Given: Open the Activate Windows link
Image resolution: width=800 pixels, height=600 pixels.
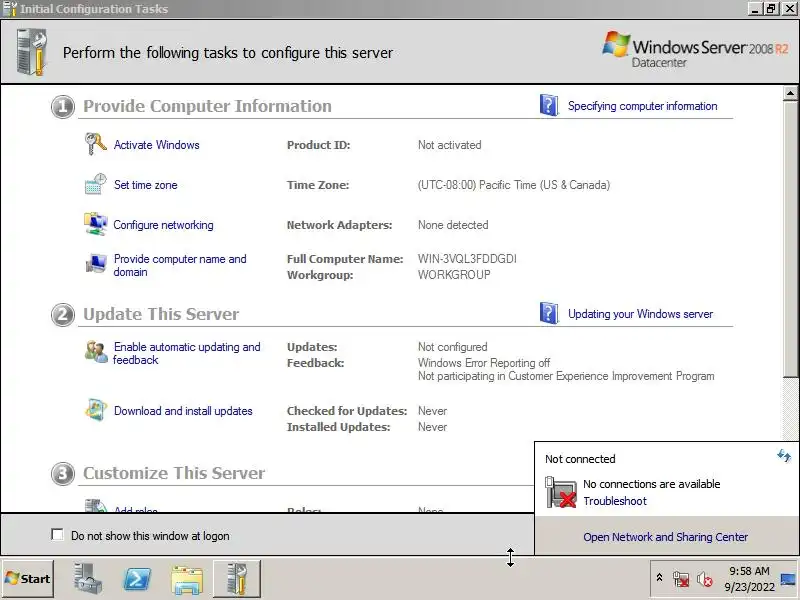Looking at the screenshot, I should (157, 145).
